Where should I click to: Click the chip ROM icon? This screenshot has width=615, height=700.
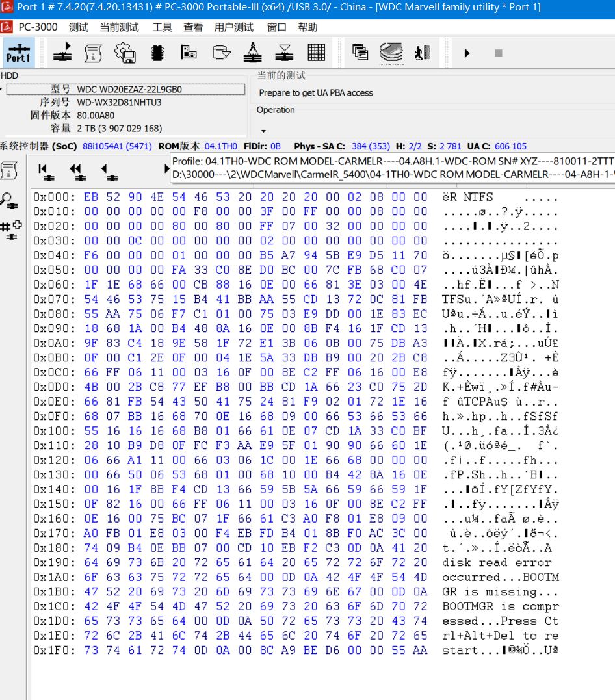157,53
